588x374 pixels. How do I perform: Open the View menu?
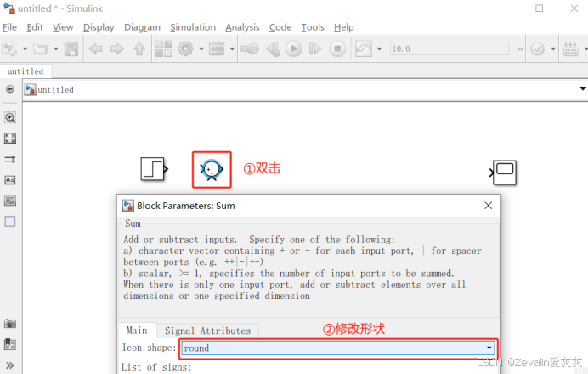pos(63,27)
